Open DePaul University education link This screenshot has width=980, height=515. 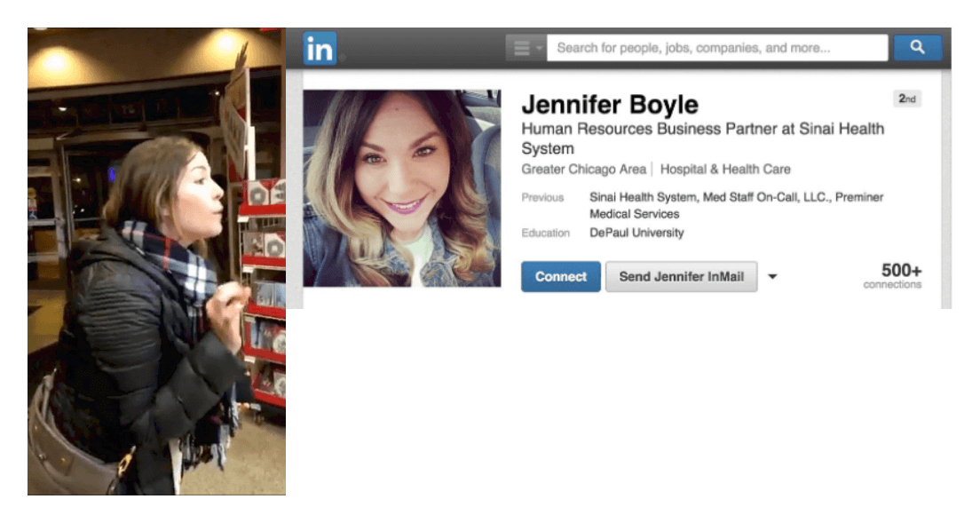point(636,233)
